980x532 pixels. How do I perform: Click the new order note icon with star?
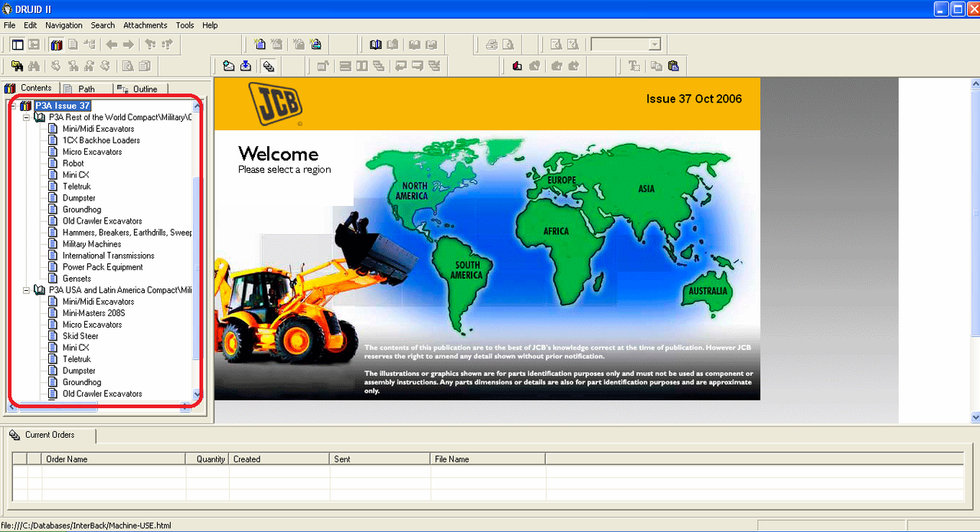(260, 44)
